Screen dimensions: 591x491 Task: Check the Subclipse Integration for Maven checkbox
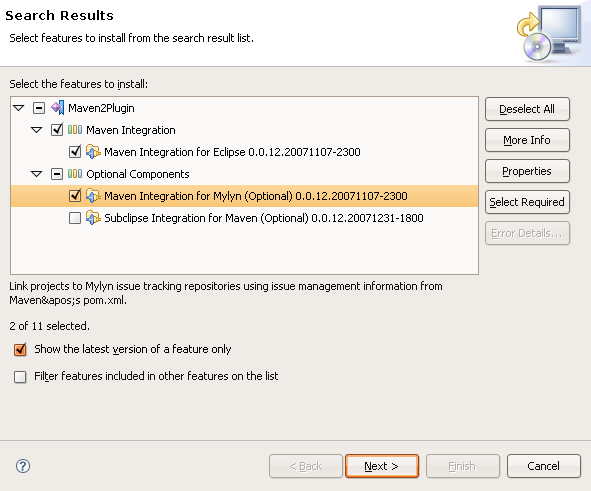(x=75, y=218)
